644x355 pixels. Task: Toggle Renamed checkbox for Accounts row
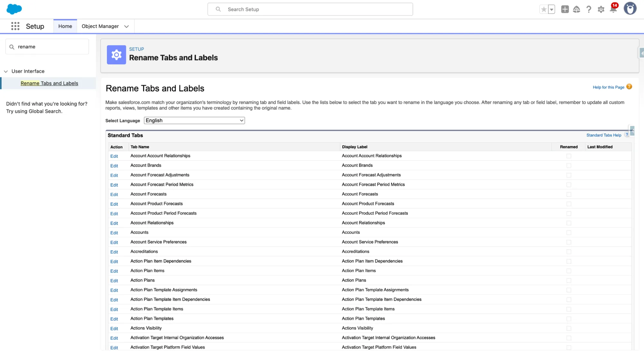(569, 232)
